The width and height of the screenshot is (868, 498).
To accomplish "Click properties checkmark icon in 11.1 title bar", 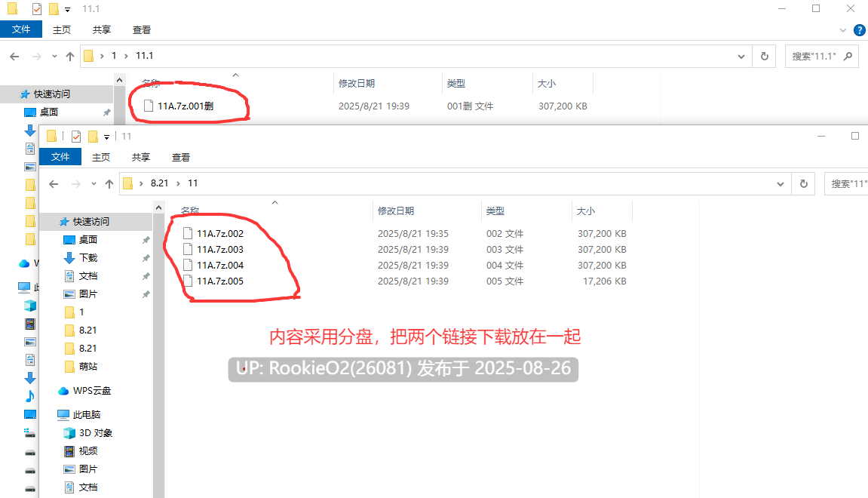I will coord(37,9).
